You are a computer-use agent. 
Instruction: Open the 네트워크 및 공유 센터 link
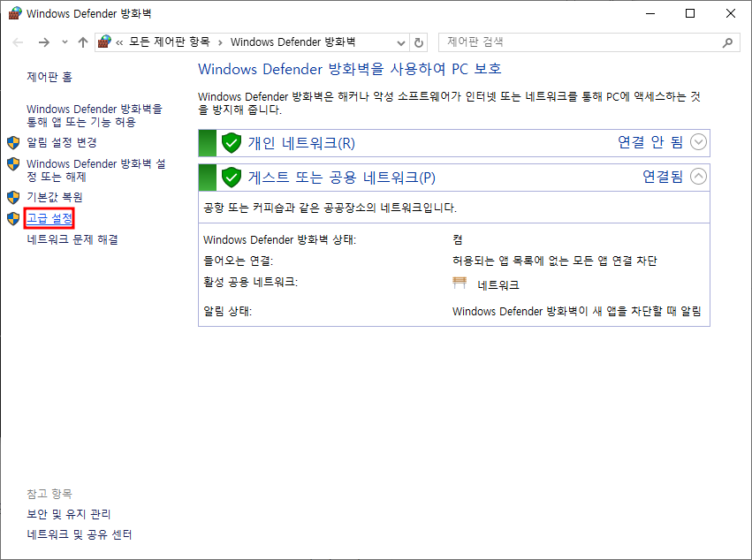(x=80, y=534)
